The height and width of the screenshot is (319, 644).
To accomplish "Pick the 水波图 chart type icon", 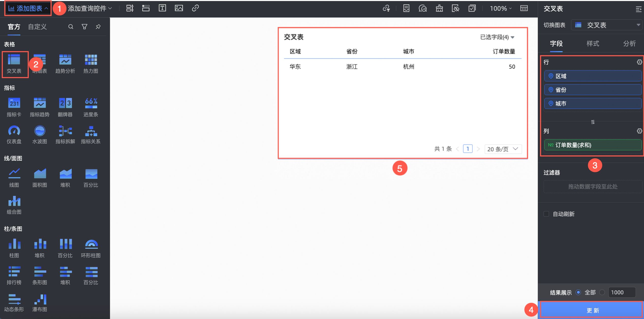I will (40, 131).
